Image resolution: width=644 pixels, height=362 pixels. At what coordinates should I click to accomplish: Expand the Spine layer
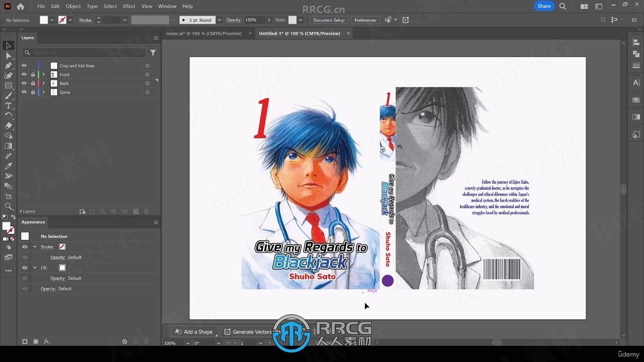pos(44,92)
